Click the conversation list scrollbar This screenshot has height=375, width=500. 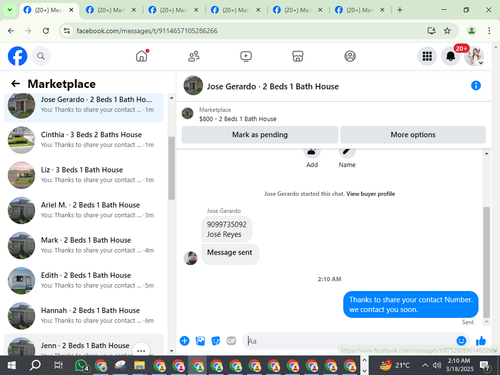(x=171, y=168)
